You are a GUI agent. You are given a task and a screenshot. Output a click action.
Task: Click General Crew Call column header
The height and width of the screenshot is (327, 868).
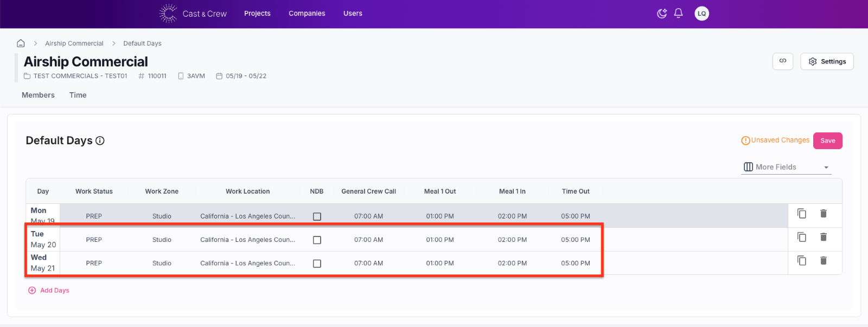pyautogui.click(x=369, y=191)
